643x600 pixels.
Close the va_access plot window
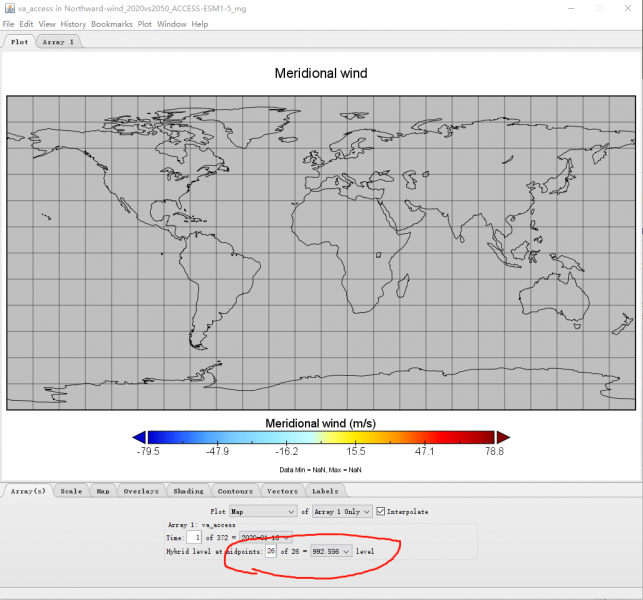pyautogui.click(x=630, y=8)
